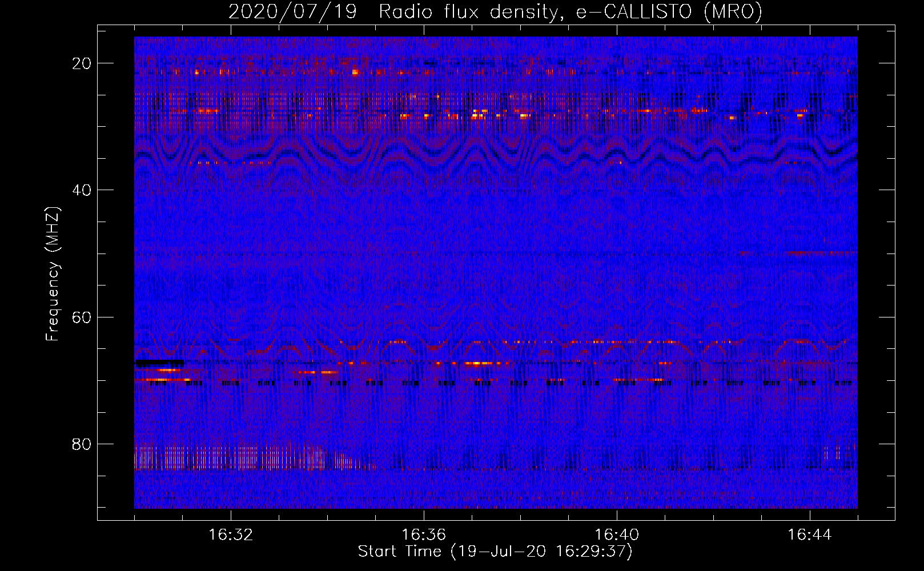Click the time tick label "16:40"
The width and height of the screenshot is (924, 571).
(617, 535)
